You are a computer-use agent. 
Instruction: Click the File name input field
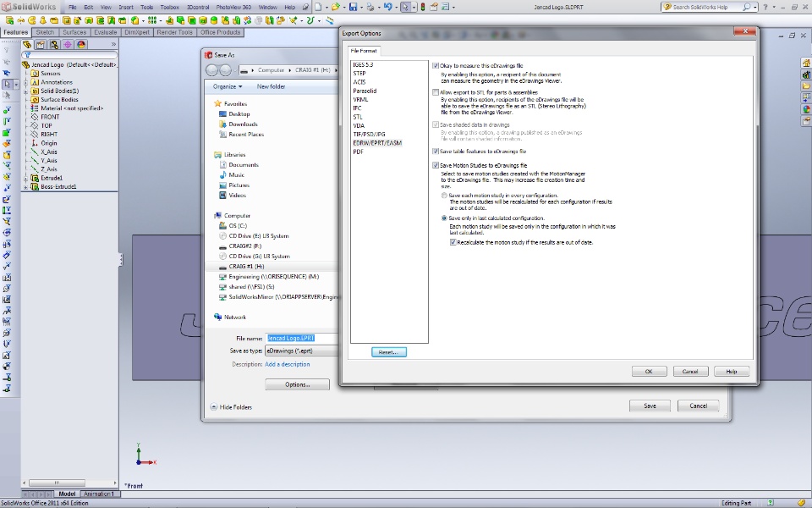click(301, 338)
